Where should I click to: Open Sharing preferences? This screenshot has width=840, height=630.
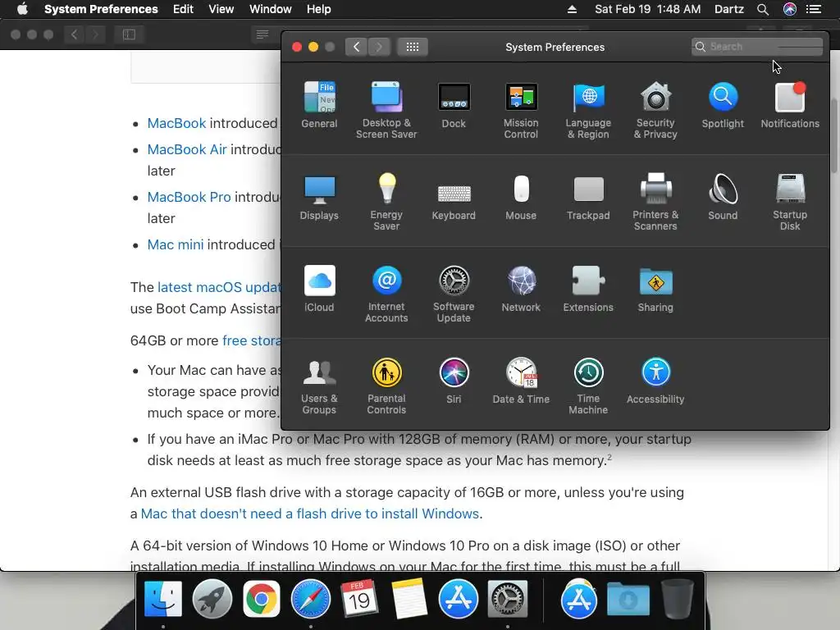[x=655, y=289]
